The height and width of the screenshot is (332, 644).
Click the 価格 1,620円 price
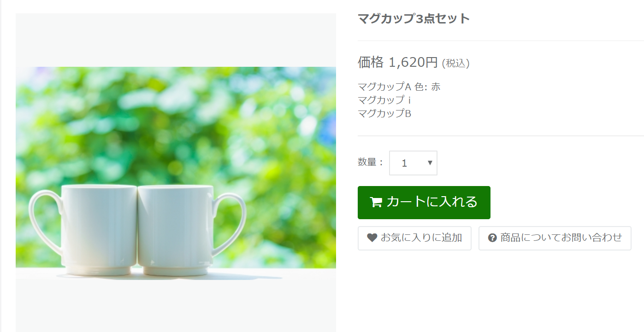click(x=397, y=62)
